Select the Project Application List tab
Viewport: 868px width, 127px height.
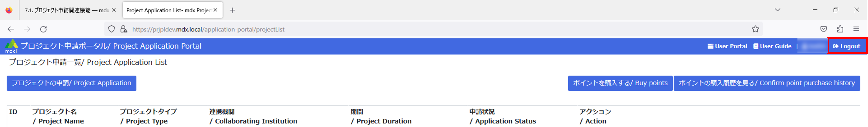pos(168,10)
